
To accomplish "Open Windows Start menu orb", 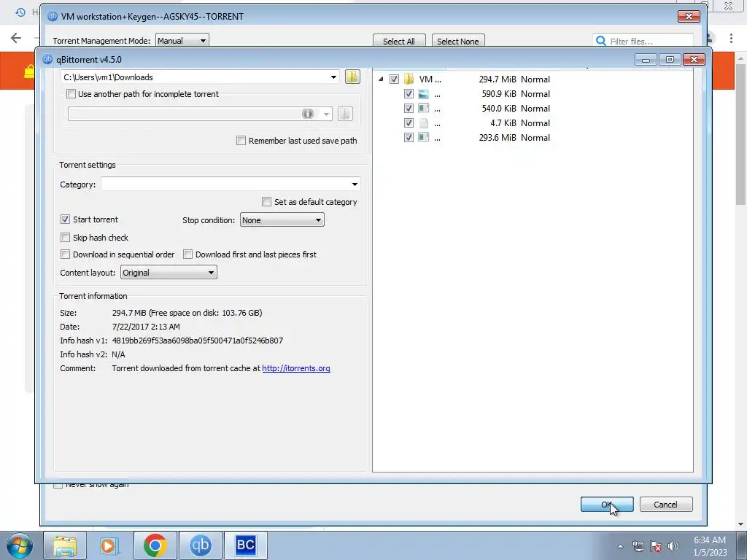I will (19, 545).
